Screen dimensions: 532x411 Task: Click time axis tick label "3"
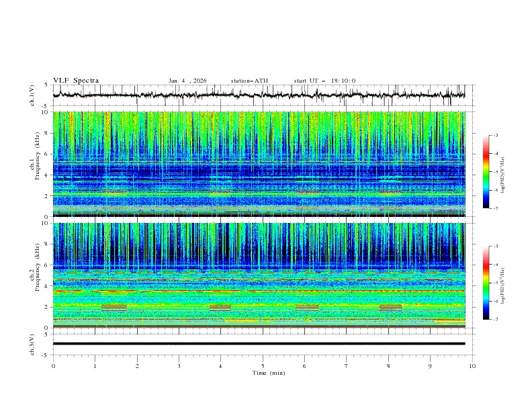click(x=179, y=366)
